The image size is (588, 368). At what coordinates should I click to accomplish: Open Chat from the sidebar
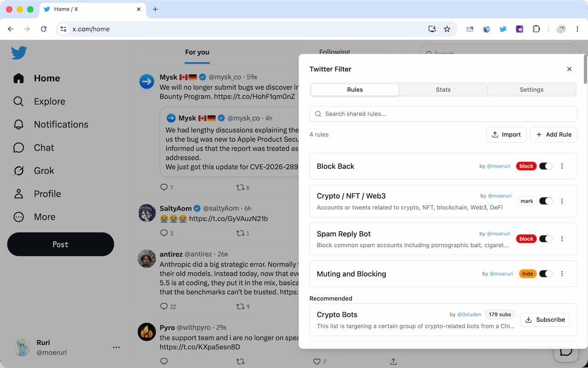(34, 148)
